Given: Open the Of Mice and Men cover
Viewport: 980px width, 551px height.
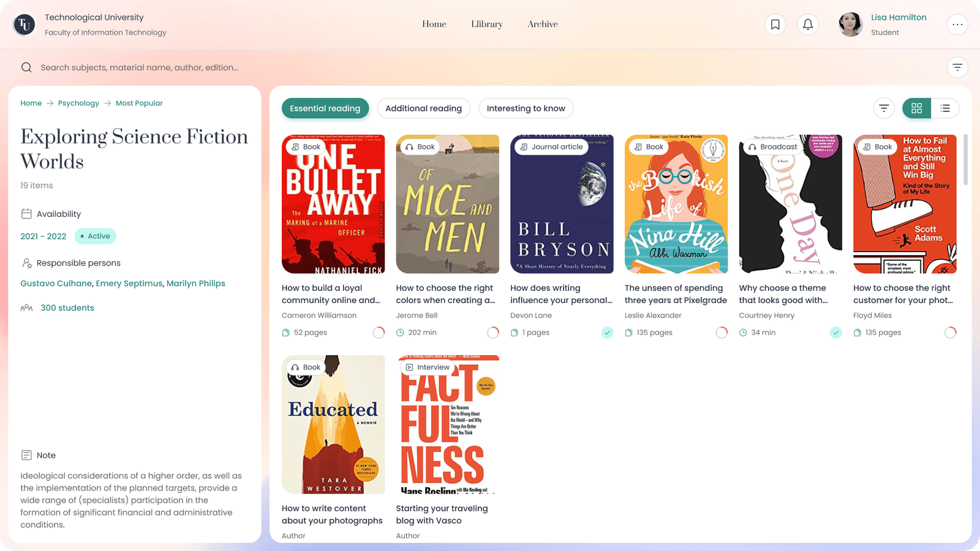Looking at the screenshot, I should pos(447,204).
